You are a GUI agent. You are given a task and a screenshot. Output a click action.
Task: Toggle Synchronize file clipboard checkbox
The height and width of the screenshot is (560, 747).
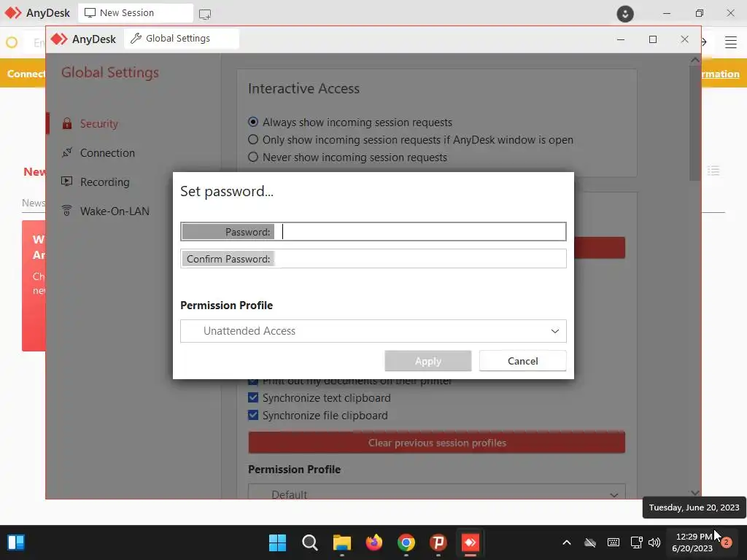253,415
